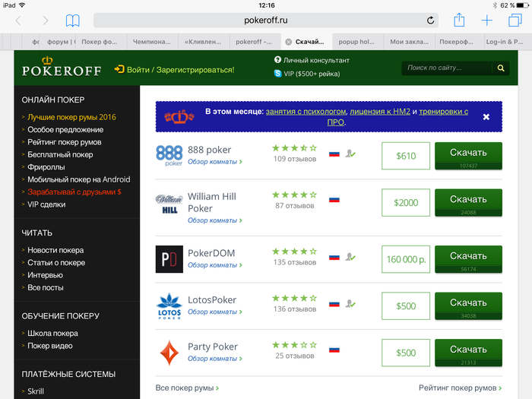Image resolution: width=532 pixels, height=399 pixels.
Task: Open PokerDOM Обзор комнаты
Action: [215, 265]
